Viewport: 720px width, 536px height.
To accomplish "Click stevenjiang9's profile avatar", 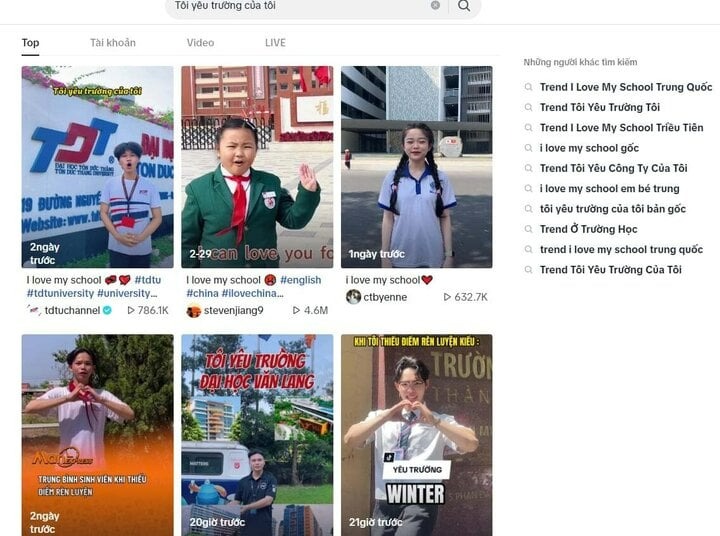I will (x=194, y=310).
